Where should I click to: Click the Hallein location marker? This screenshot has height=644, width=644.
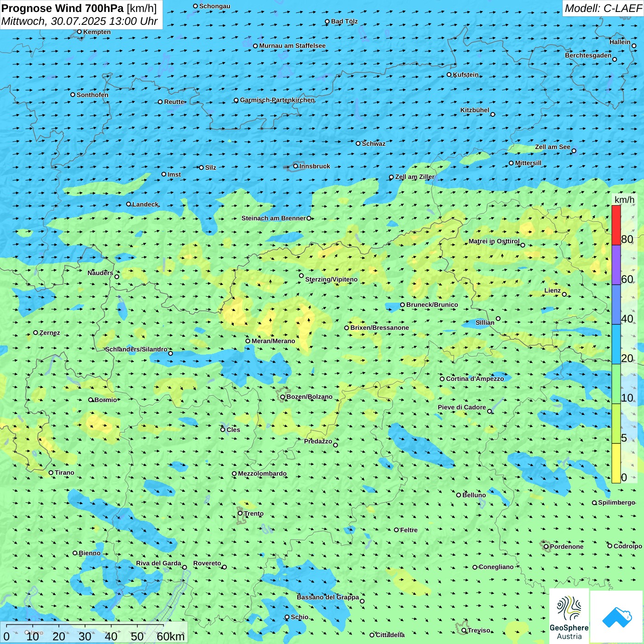pos(634,46)
